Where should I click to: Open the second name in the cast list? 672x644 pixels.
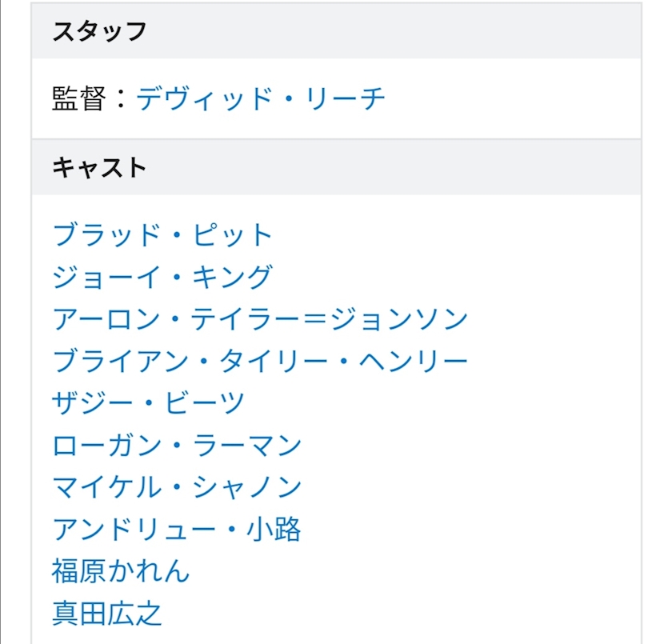[162, 277]
